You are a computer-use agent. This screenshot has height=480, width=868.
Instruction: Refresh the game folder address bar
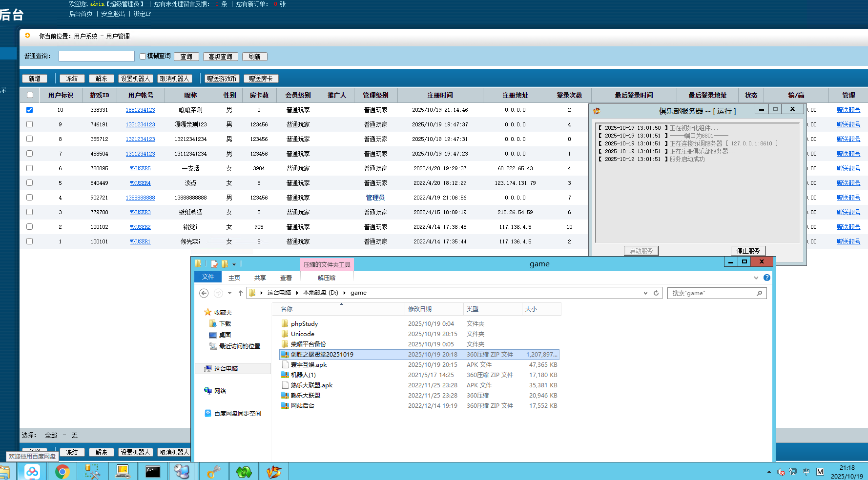[656, 293]
